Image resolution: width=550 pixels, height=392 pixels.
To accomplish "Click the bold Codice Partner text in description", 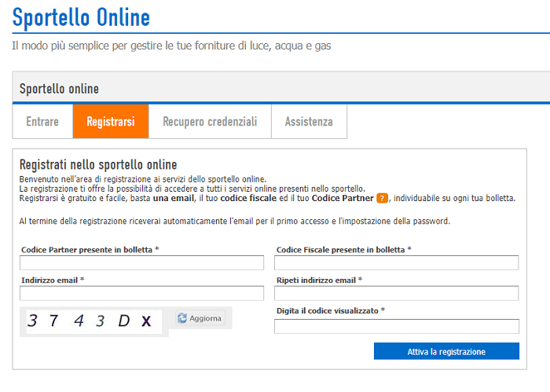I will pos(343,198).
